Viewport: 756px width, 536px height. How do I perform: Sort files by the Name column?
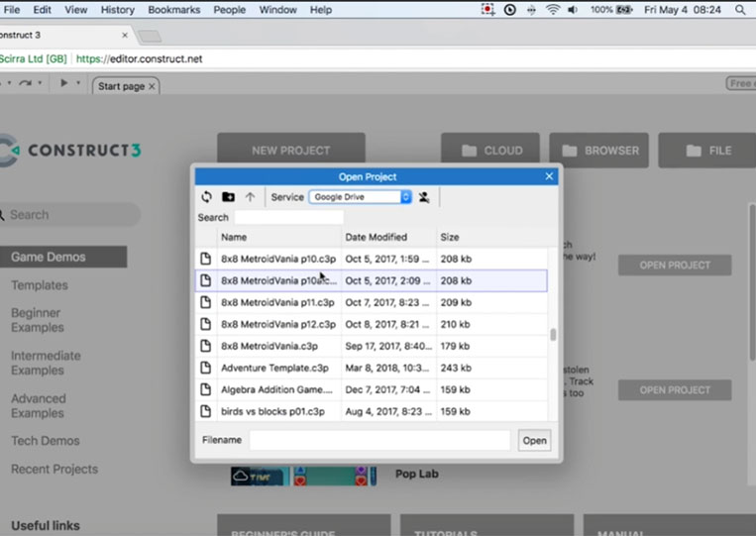278,237
